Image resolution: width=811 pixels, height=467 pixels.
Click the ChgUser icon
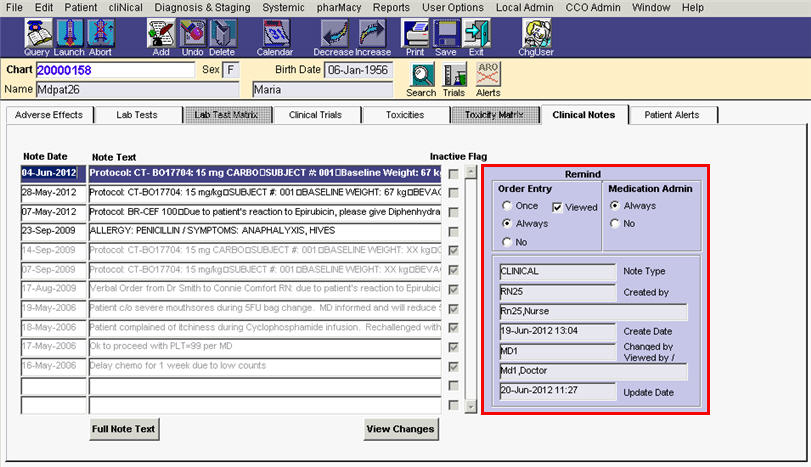(536, 36)
